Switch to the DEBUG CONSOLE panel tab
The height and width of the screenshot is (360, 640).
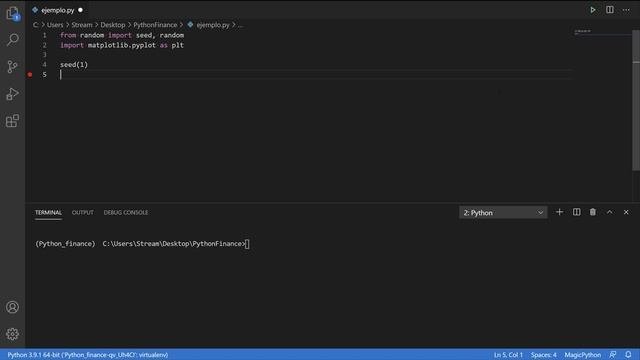126,213
